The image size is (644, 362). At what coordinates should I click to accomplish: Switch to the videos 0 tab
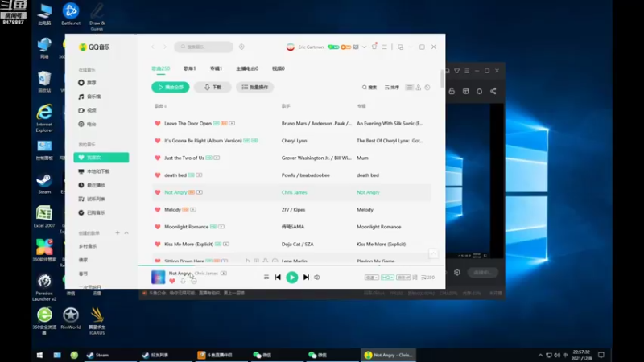pos(279,68)
